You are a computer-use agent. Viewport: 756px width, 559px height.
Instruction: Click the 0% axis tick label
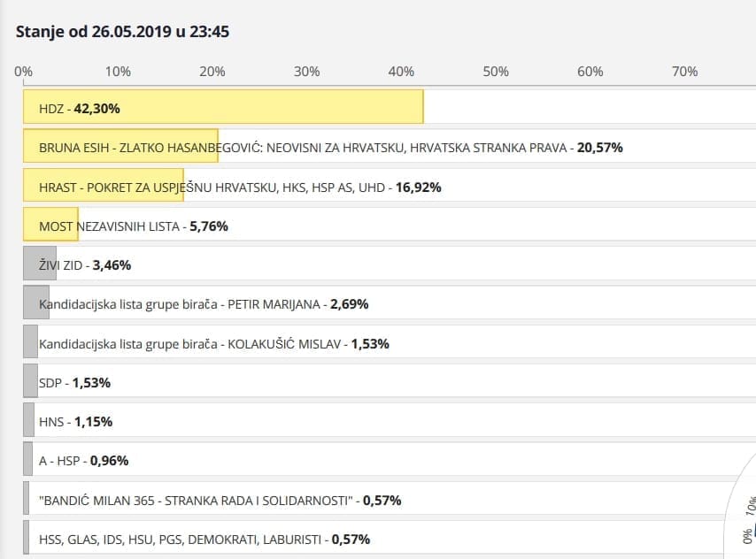(24, 72)
